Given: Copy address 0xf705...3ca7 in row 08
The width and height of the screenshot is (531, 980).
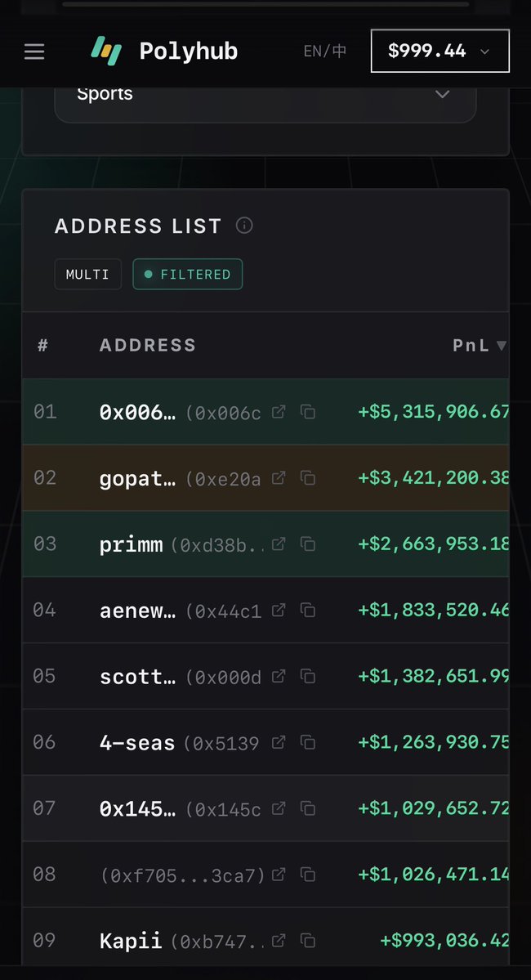Looking at the screenshot, I should pyautogui.click(x=308, y=875).
